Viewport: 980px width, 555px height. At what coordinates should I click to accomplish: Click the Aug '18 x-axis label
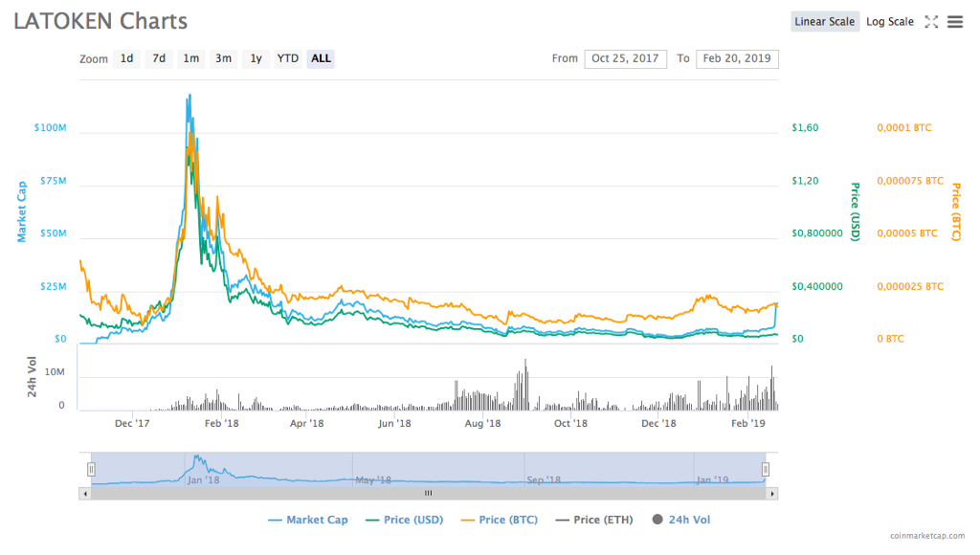point(483,423)
